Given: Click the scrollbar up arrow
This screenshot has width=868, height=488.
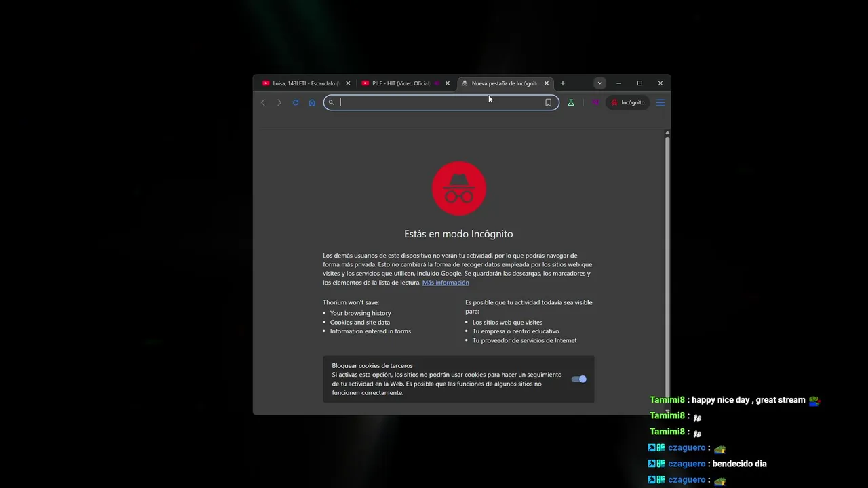Looking at the screenshot, I should (667, 132).
